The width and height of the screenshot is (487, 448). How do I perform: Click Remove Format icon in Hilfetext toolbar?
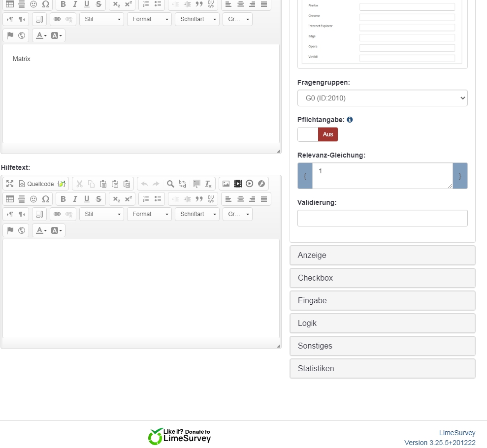[x=208, y=184]
